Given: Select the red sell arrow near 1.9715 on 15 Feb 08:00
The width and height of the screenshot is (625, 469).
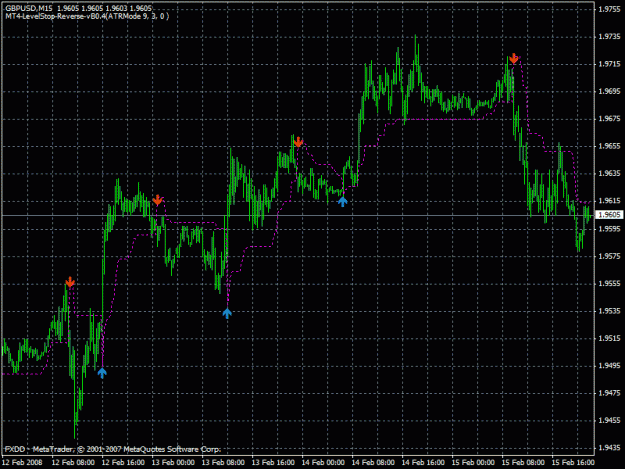Looking at the screenshot, I should pos(514,58).
